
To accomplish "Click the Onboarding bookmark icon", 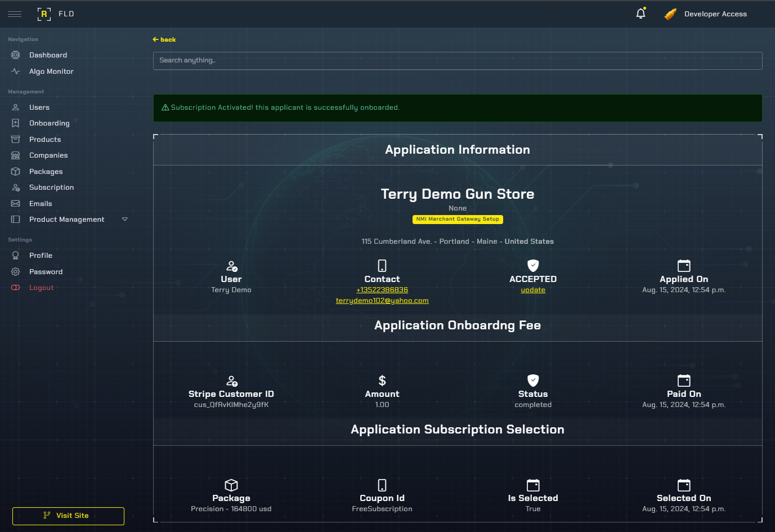I will 16,123.
